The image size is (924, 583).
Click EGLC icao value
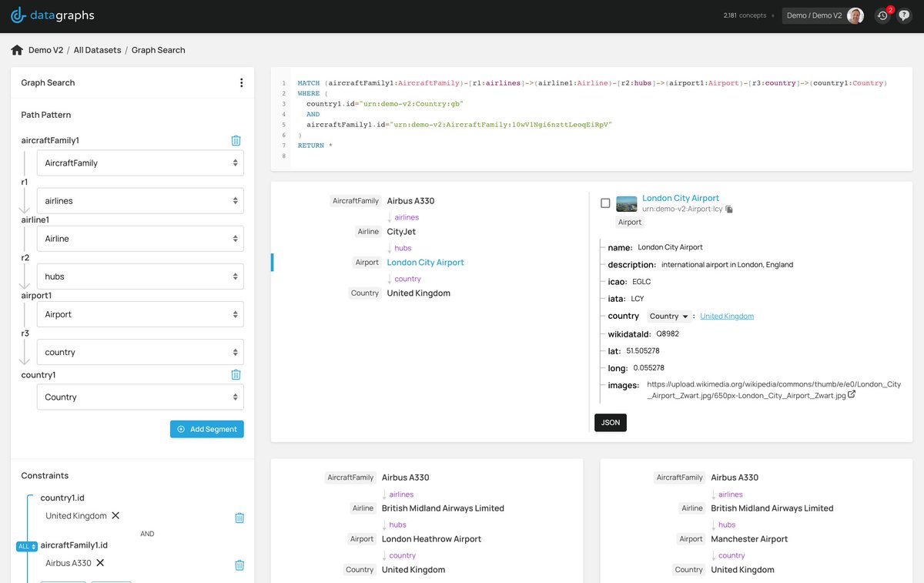[641, 282]
